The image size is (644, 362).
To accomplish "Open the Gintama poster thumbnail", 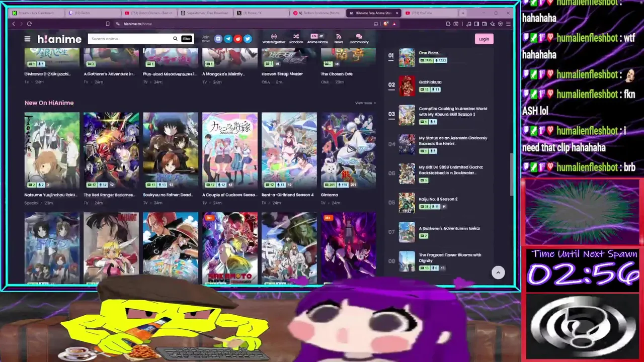I will (x=349, y=150).
